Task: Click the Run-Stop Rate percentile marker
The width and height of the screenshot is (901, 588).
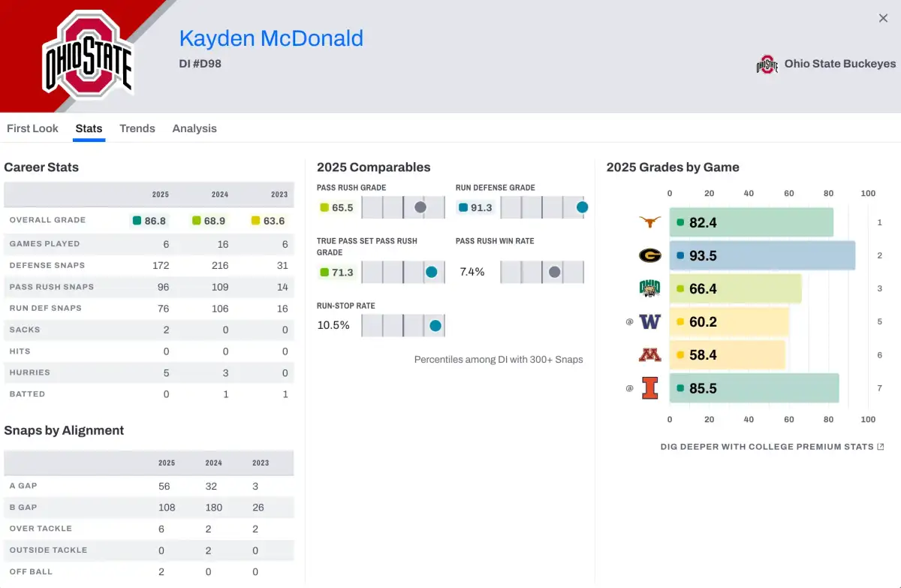Action: [x=435, y=326]
